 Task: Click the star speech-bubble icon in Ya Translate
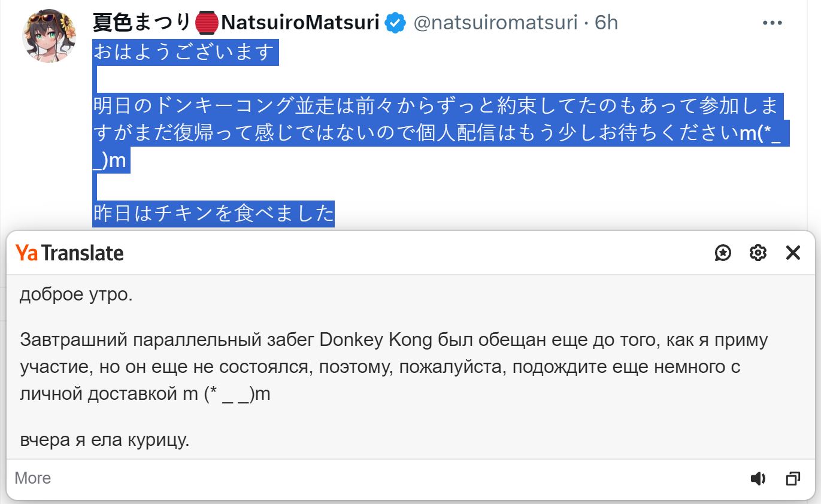tap(723, 253)
